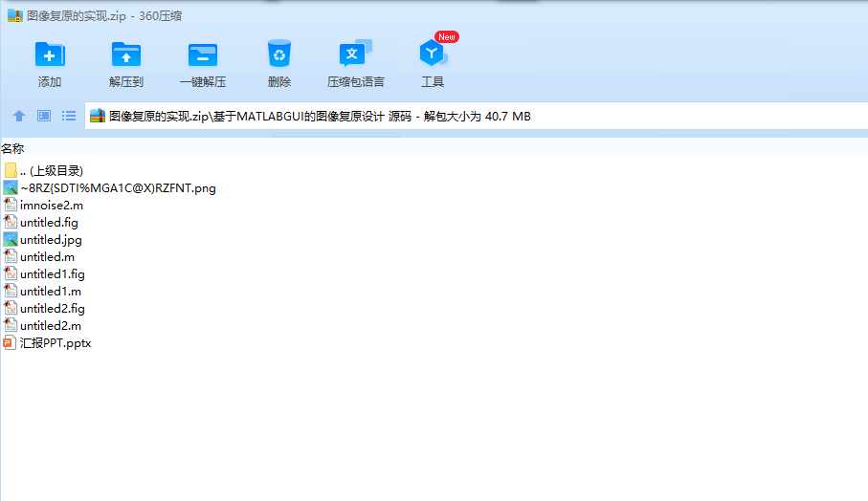Select the file name untitled.fig
The image size is (868, 501).
[x=49, y=223]
